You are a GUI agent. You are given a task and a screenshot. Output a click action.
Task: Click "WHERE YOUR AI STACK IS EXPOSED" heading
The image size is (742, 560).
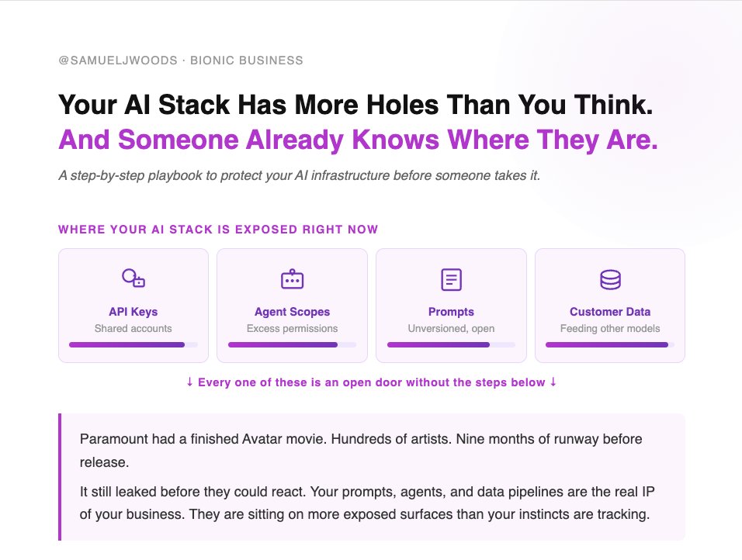pos(218,230)
